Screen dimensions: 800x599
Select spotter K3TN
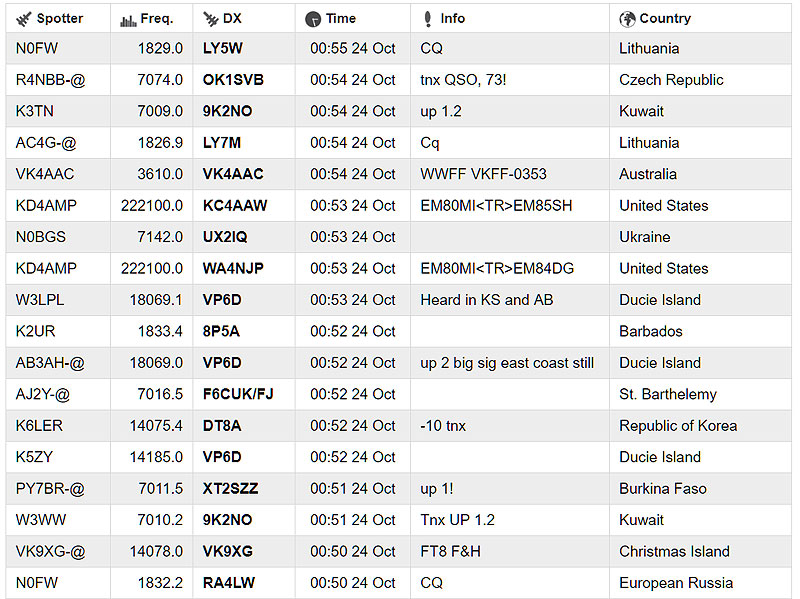(32, 111)
